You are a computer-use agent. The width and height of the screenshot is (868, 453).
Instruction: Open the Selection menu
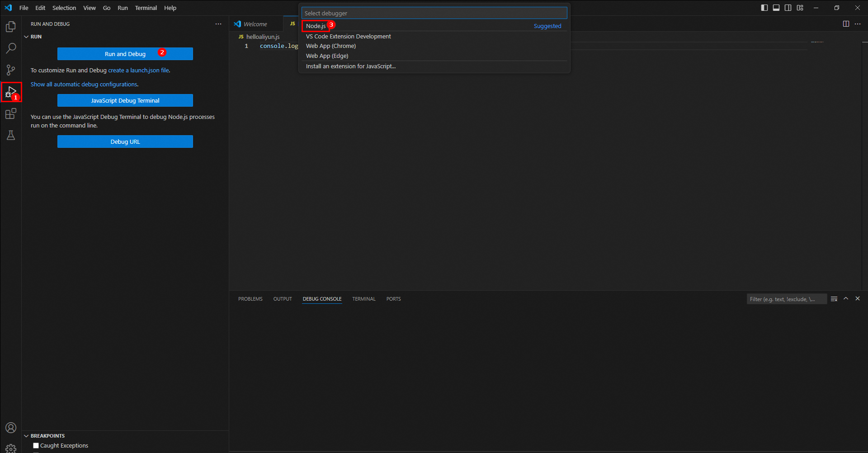click(x=64, y=8)
